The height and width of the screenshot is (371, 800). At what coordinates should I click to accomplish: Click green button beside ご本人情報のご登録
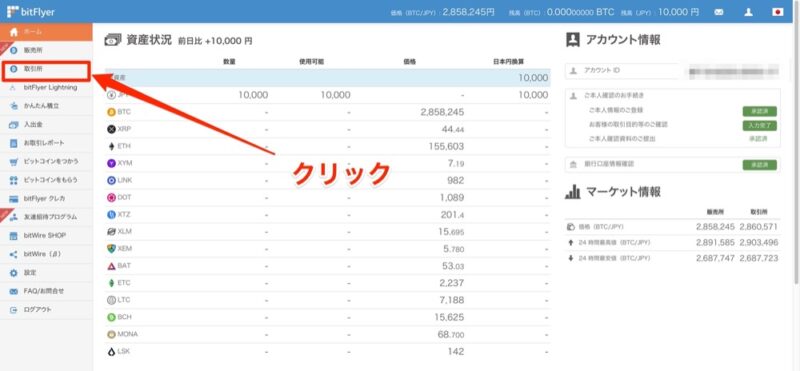(760, 111)
